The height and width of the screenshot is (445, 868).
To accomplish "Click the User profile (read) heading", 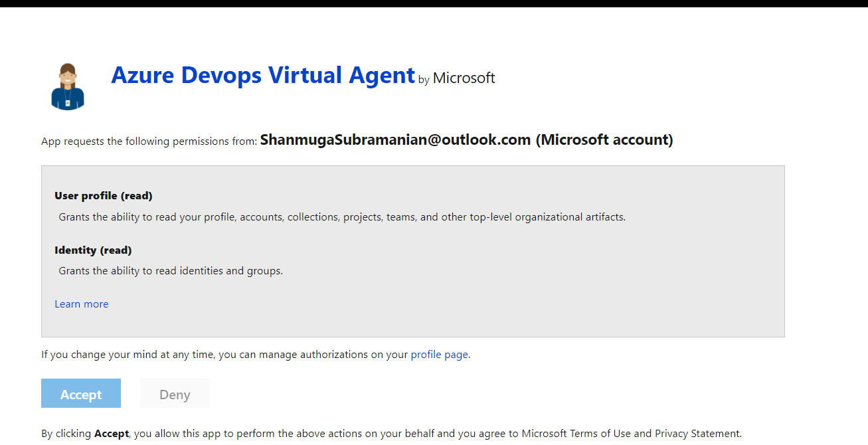I will pyautogui.click(x=104, y=196).
